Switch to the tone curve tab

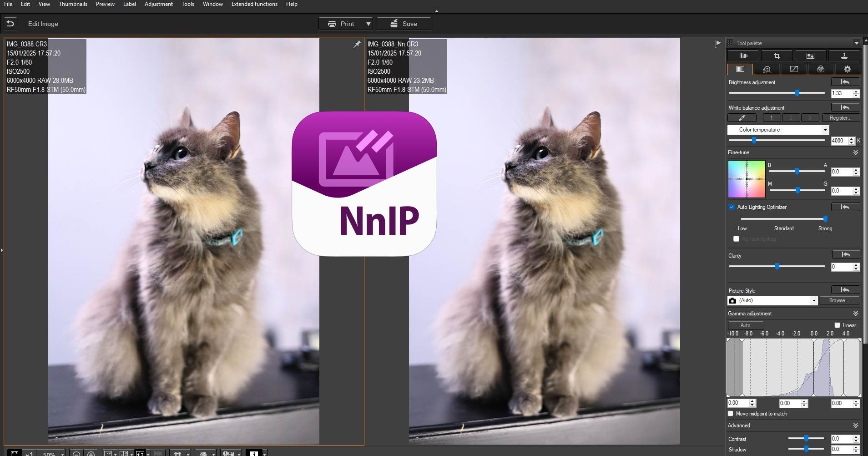point(793,69)
